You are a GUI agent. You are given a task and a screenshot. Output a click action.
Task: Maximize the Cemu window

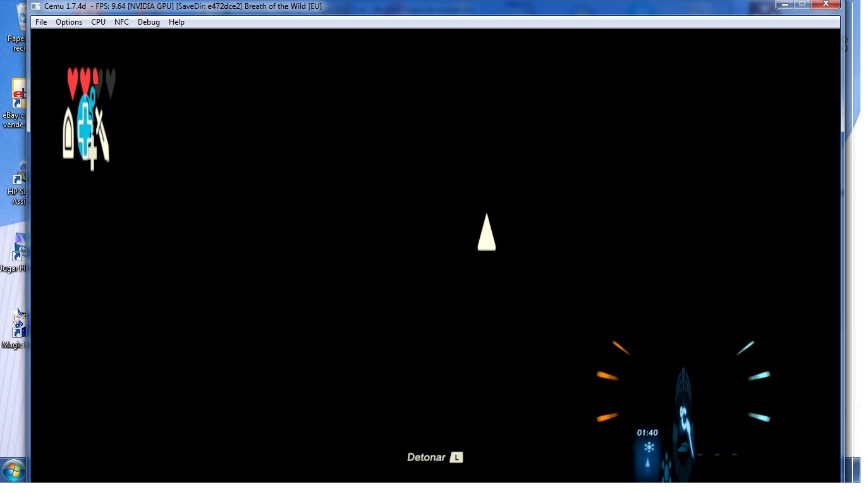(802, 4)
